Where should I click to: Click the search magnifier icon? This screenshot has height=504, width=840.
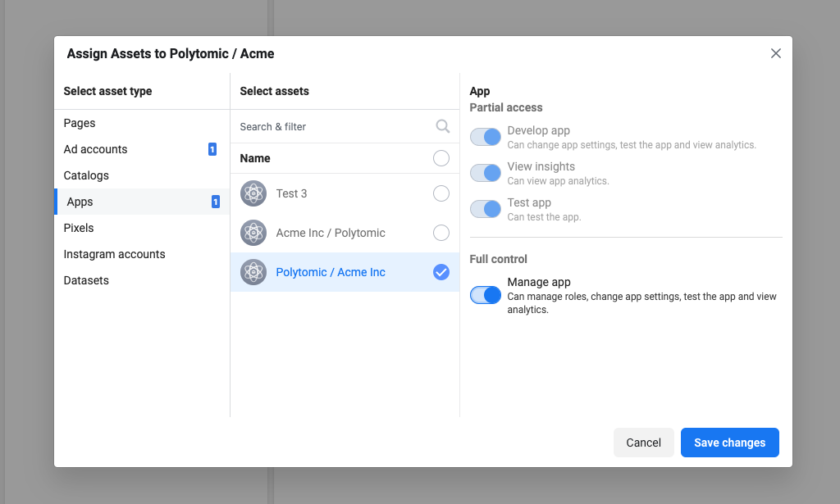[x=442, y=126]
